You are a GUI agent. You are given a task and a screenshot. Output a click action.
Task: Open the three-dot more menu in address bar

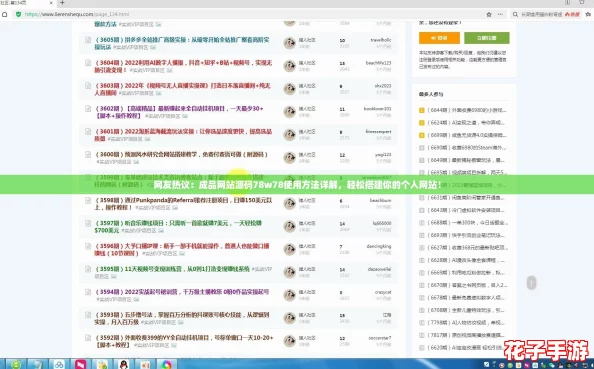(500, 14)
